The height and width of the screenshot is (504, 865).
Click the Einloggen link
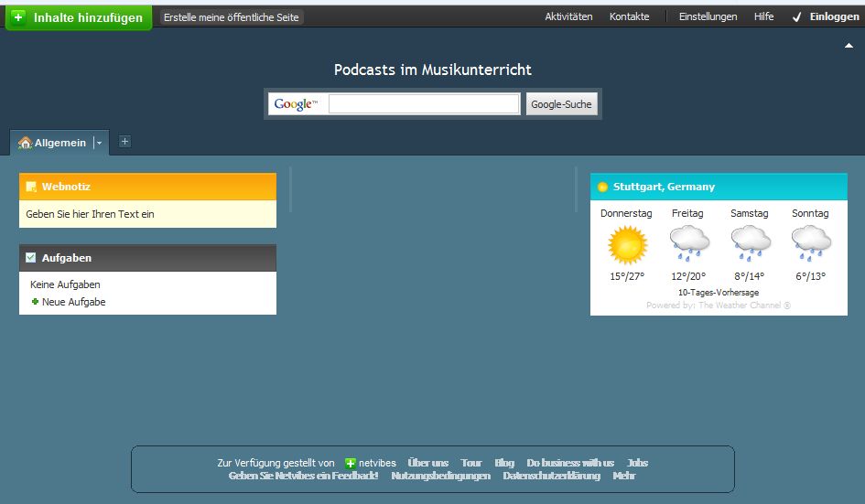[834, 16]
